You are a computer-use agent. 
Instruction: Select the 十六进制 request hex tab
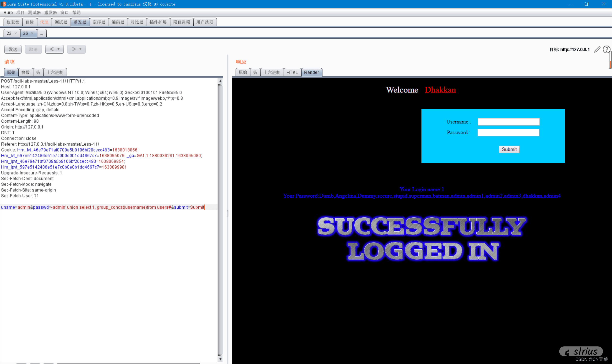click(55, 72)
